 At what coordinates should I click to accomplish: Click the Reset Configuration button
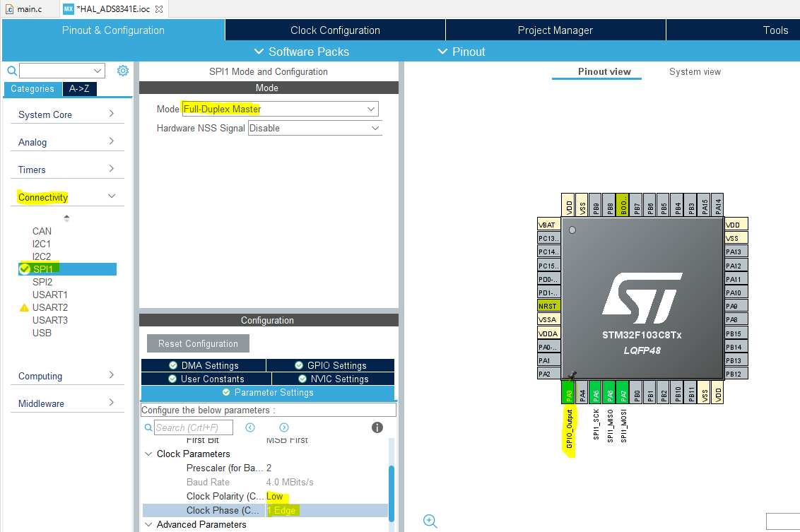pos(198,343)
